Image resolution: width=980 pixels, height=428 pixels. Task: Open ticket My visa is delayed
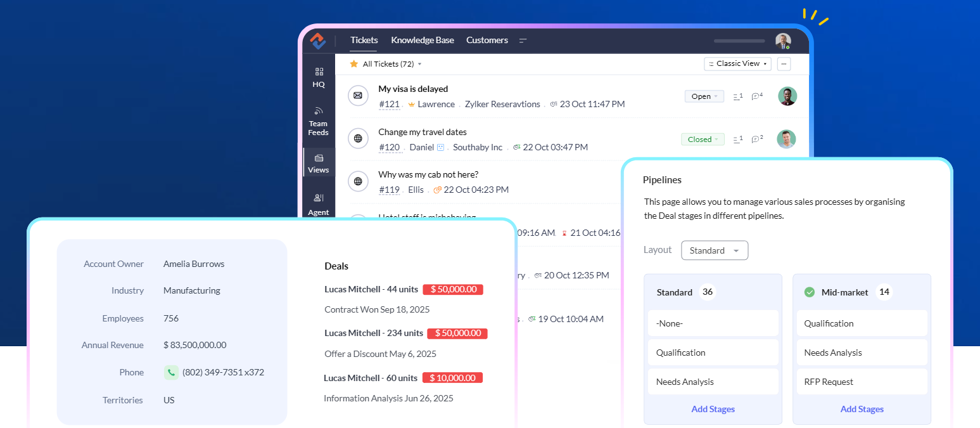(x=413, y=89)
